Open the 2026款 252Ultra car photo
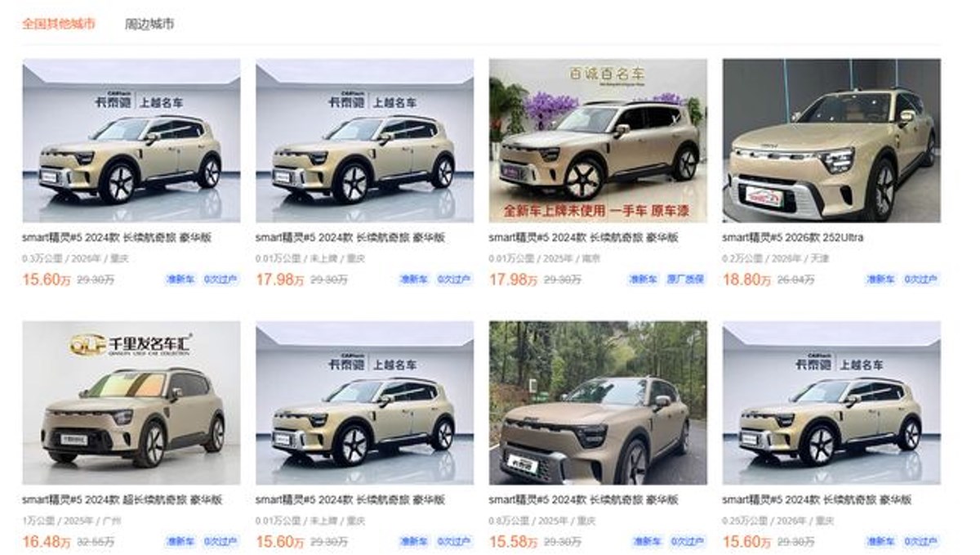The image size is (980, 555). pos(831,141)
